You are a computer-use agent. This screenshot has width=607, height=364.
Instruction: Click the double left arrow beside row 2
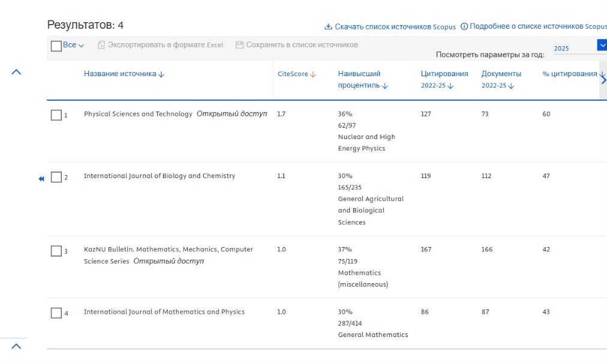[41, 179]
